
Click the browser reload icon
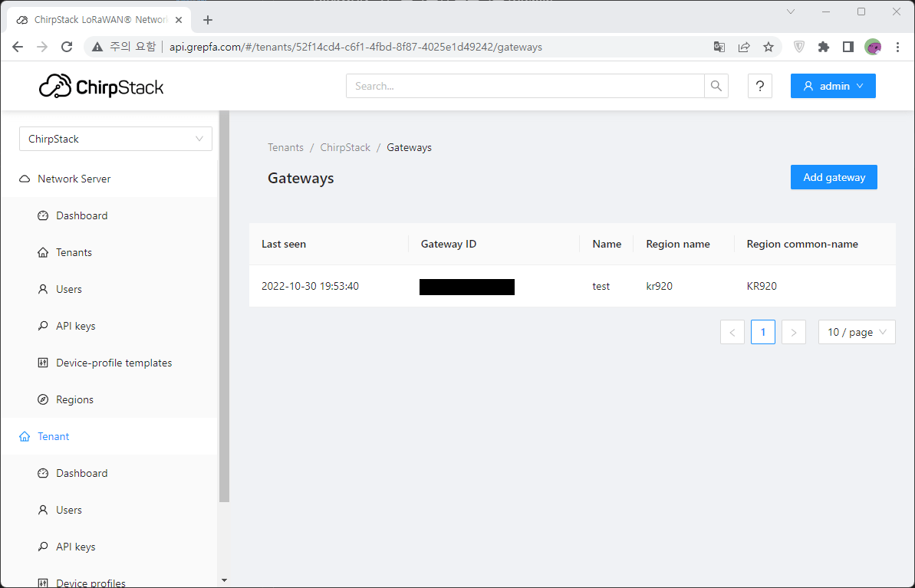(x=67, y=47)
